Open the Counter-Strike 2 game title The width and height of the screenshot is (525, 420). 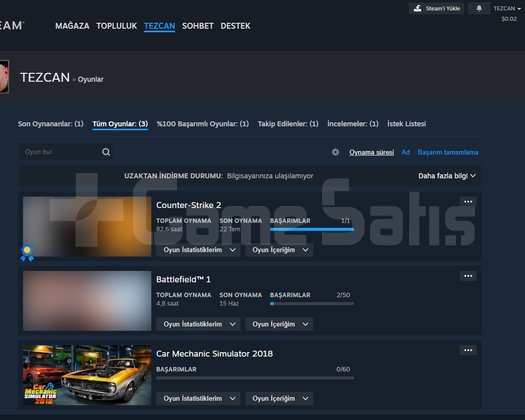[x=189, y=205]
